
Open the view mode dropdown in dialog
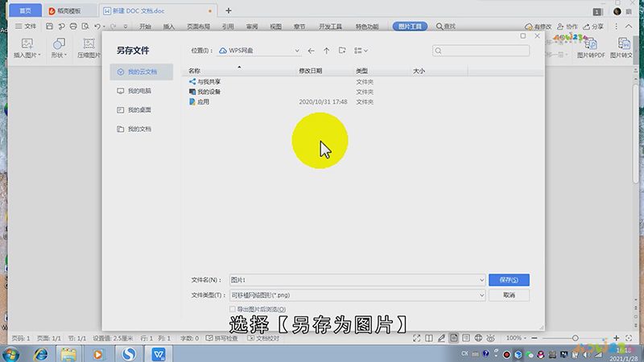[361, 51]
